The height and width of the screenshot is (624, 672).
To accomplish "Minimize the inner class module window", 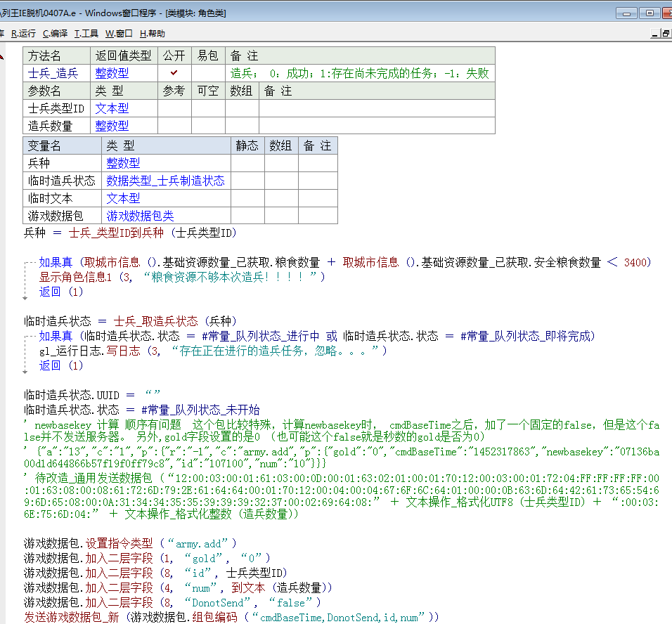I will [x=654, y=33].
